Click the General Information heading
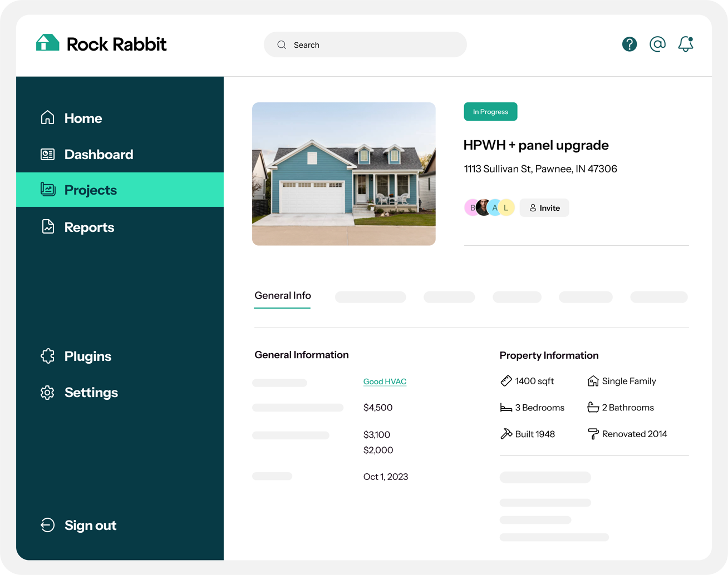 click(x=302, y=355)
